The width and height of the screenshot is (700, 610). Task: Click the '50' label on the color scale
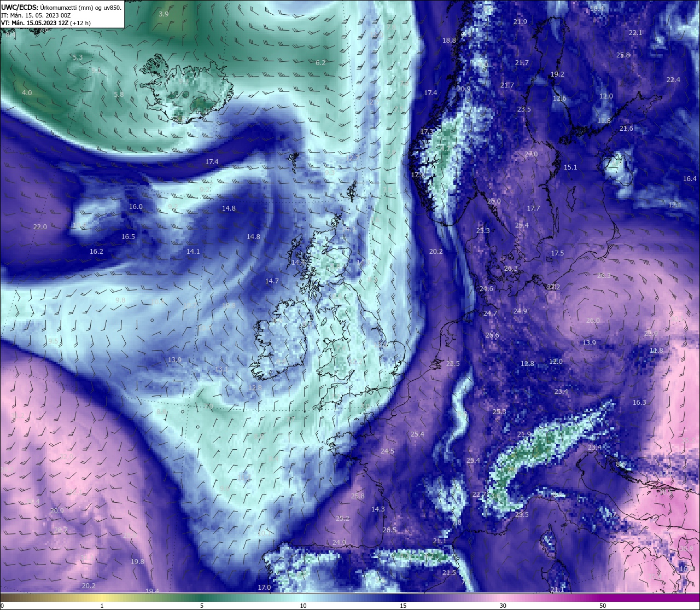point(603,606)
